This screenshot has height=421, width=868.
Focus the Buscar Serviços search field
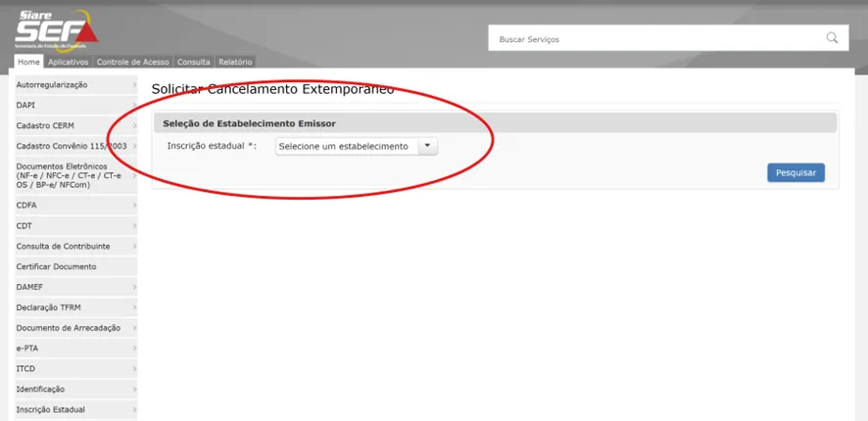668,37
